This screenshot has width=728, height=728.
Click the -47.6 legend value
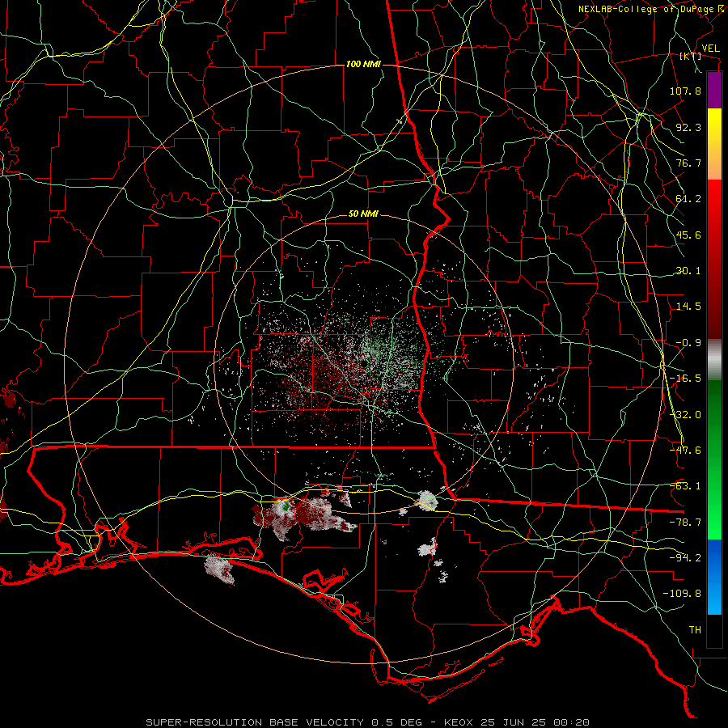685,451
